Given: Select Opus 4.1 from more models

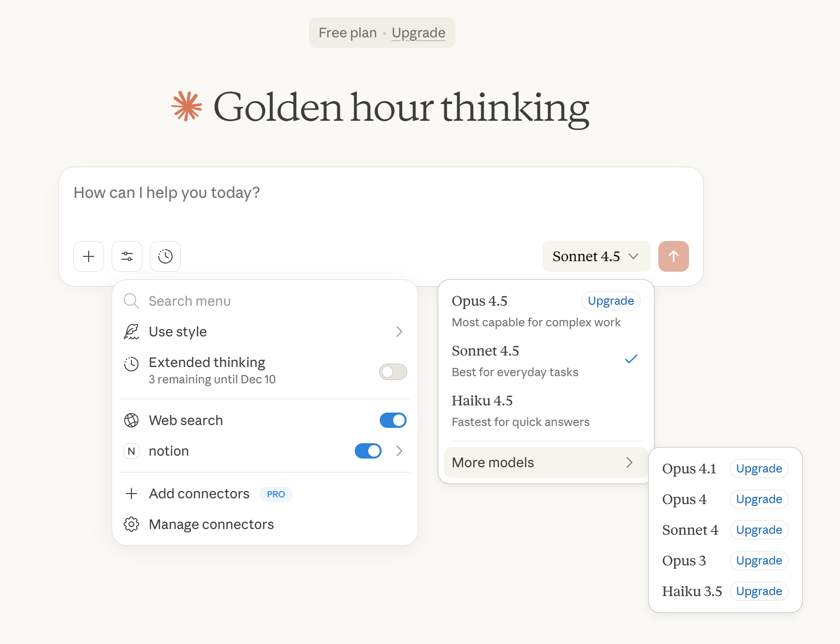Looking at the screenshot, I should point(689,469).
